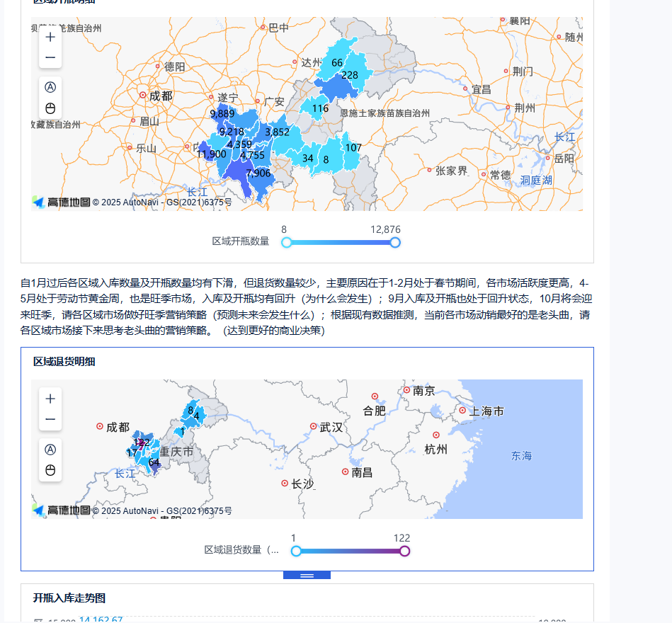672x623 pixels.
Task: Click the 区域退货明细 panel title
Action: coord(64,362)
